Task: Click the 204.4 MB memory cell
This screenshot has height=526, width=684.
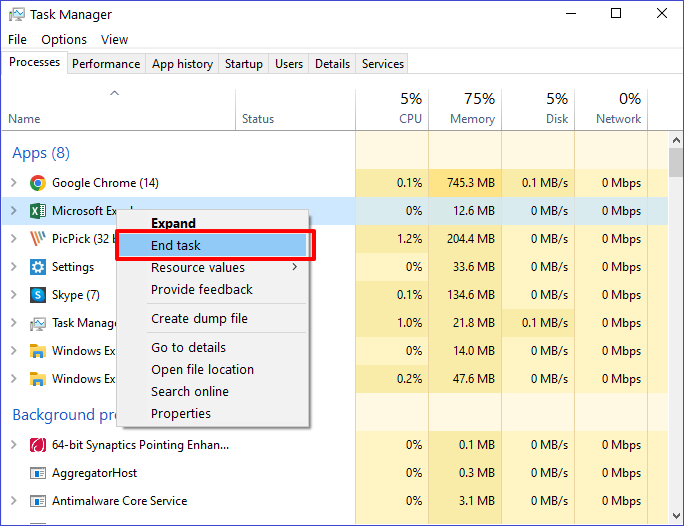Action: tap(465, 239)
